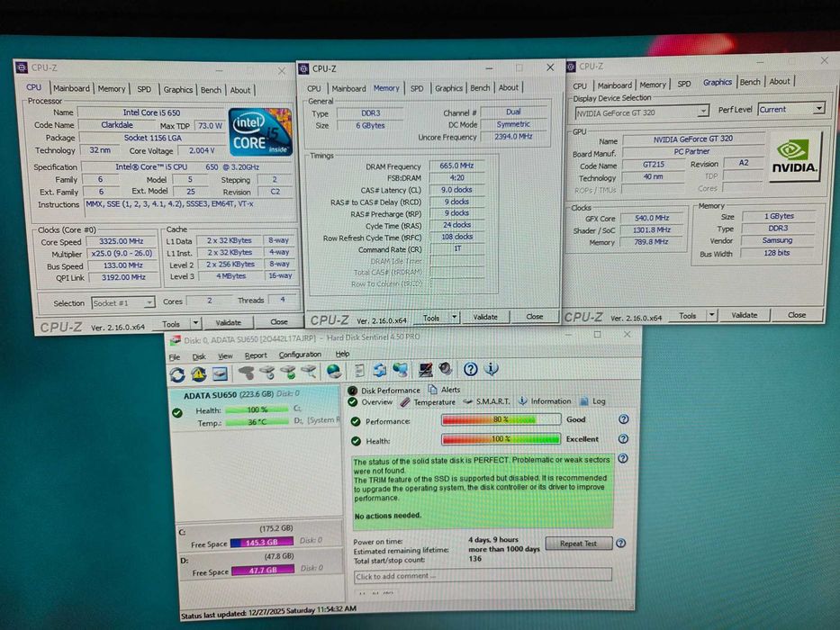840x630 pixels.
Task: Switch to Mainboard tab in left CPU-Z window
Action: point(71,88)
